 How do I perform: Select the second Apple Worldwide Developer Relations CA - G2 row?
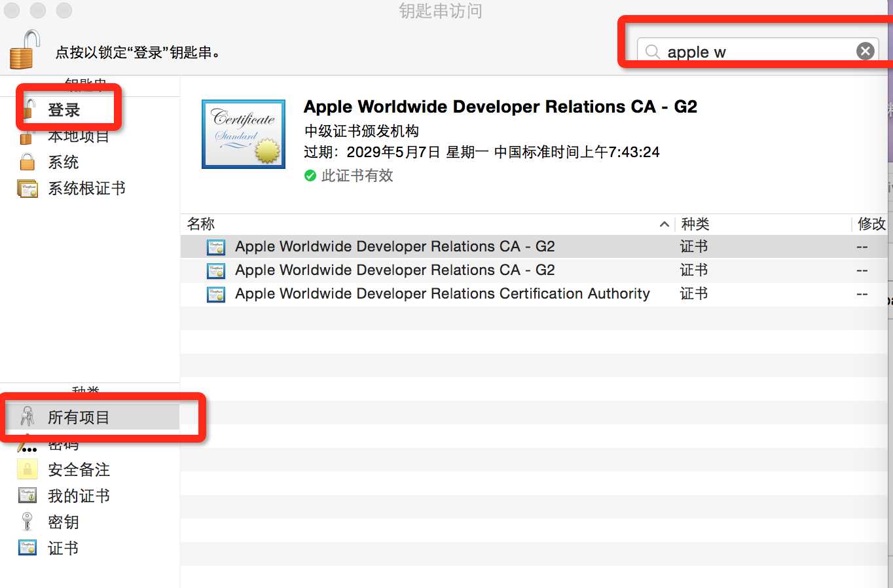point(534,270)
